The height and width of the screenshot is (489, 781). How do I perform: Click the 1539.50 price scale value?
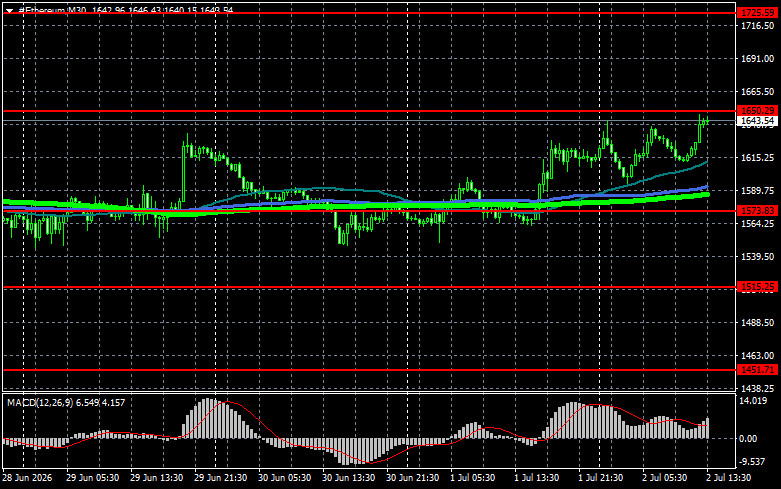click(758, 256)
